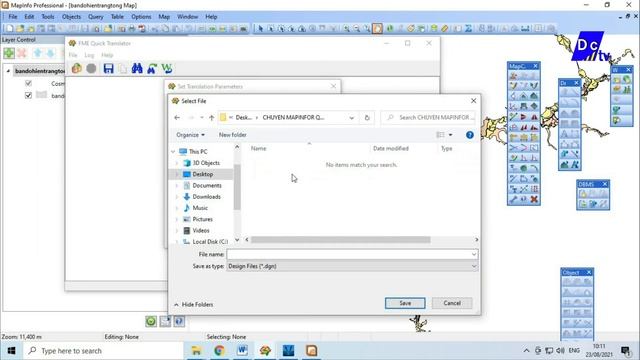The width and height of the screenshot is (640, 360).
Task: Click the blue help question mark in Select File
Action: (x=470, y=135)
